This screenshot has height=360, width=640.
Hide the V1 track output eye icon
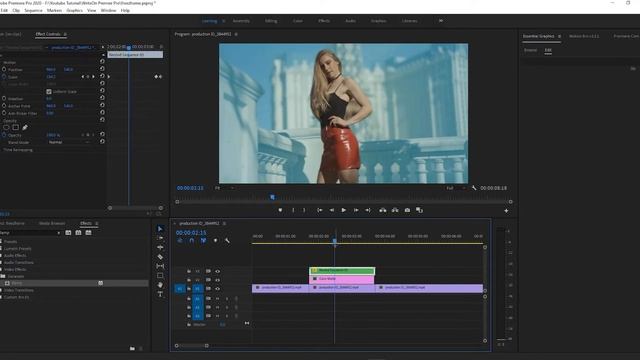pos(218,289)
